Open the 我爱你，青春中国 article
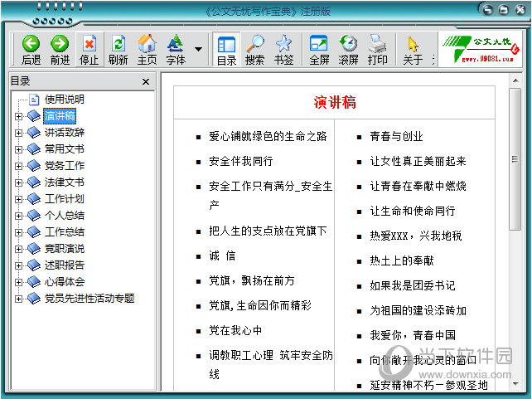This screenshot has height=399, width=532. (413, 335)
